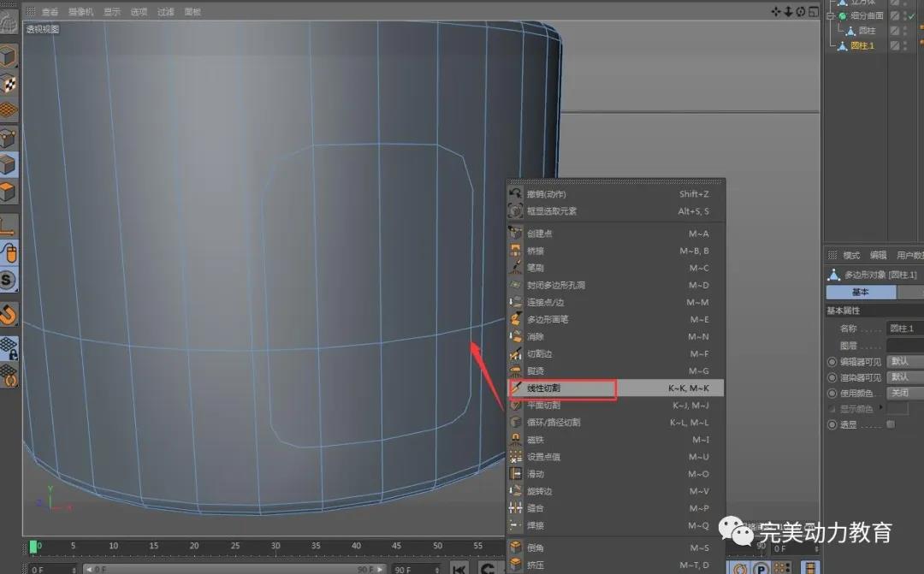Enable snapping with the magnet sidebar icon
Screen dimensions: 924x574
9,315
